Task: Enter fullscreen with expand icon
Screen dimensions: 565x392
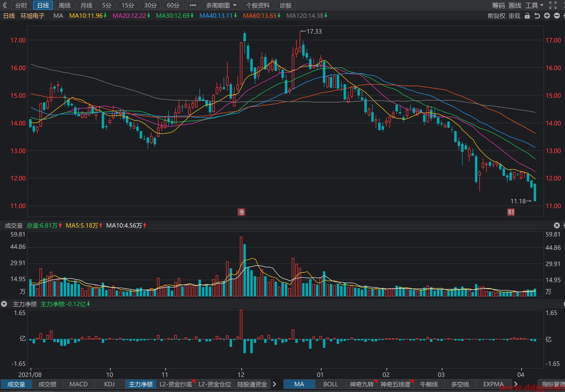Action: (553, 5)
